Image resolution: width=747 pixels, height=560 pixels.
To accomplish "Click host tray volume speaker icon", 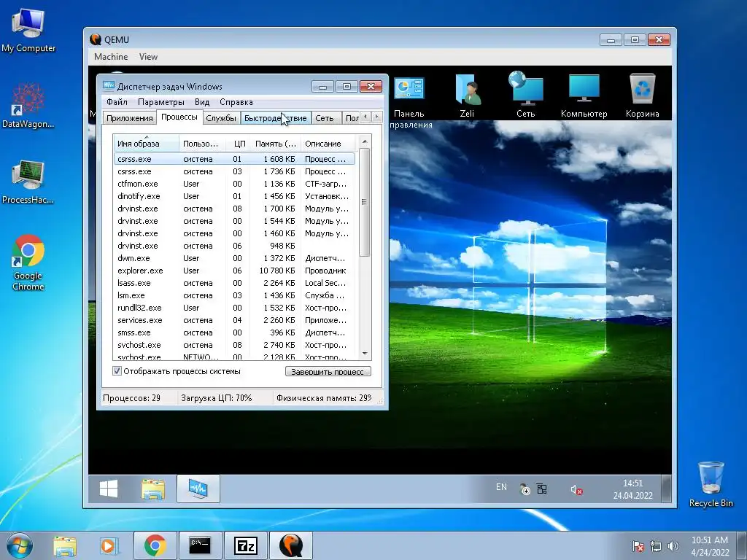I will coord(673,546).
